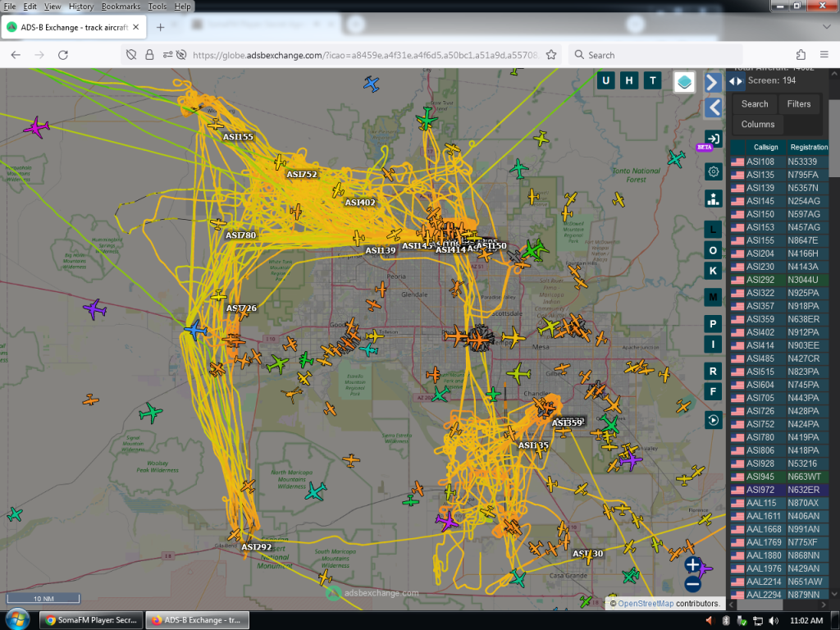This screenshot has width=840, height=630.
Task: Bookmark this page with star icon
Action: point(550,55)
